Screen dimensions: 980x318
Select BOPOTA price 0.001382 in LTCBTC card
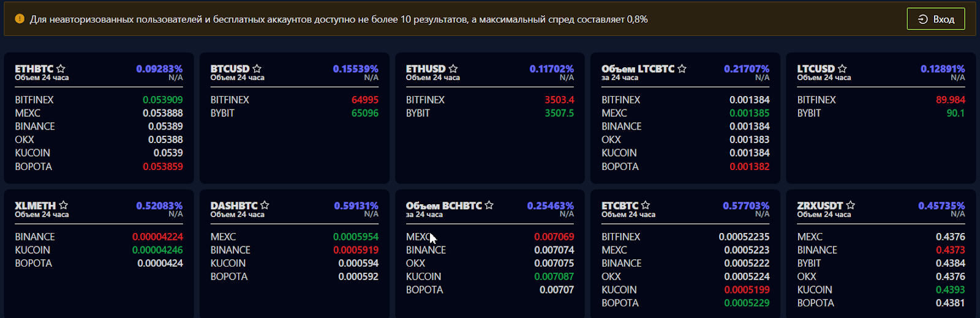tap(750, 166)
